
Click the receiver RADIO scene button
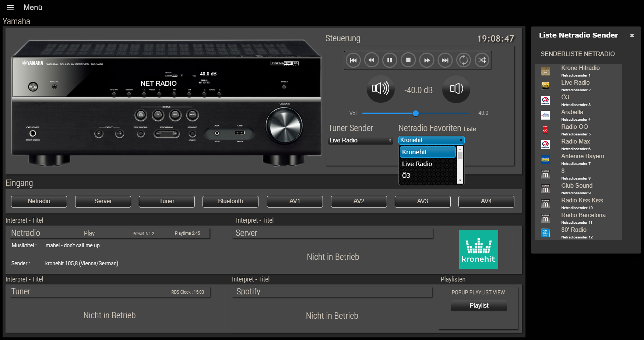click(x=192, y=115)
